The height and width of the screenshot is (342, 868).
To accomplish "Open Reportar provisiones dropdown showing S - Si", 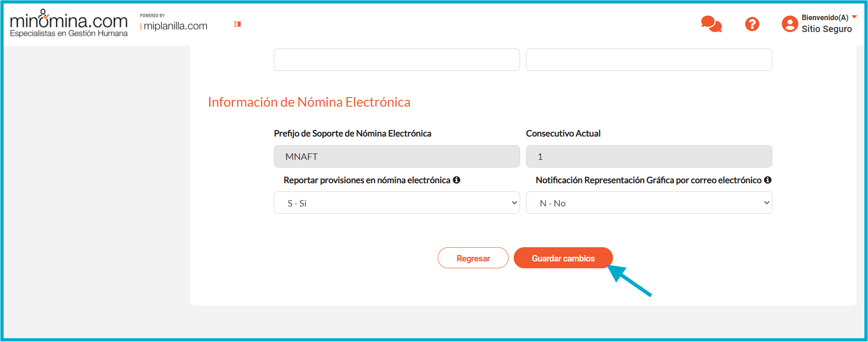I will click(396, 203).
